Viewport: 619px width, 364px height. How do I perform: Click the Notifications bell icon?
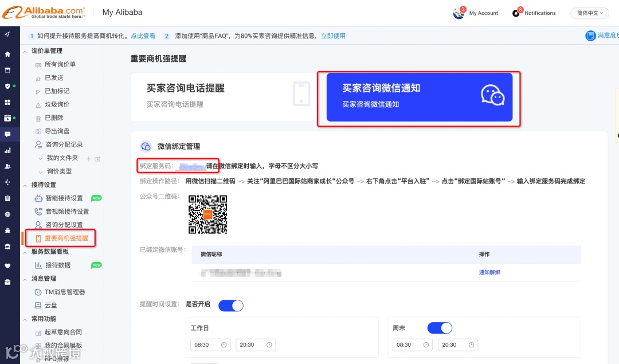click(x=516, y=13)
